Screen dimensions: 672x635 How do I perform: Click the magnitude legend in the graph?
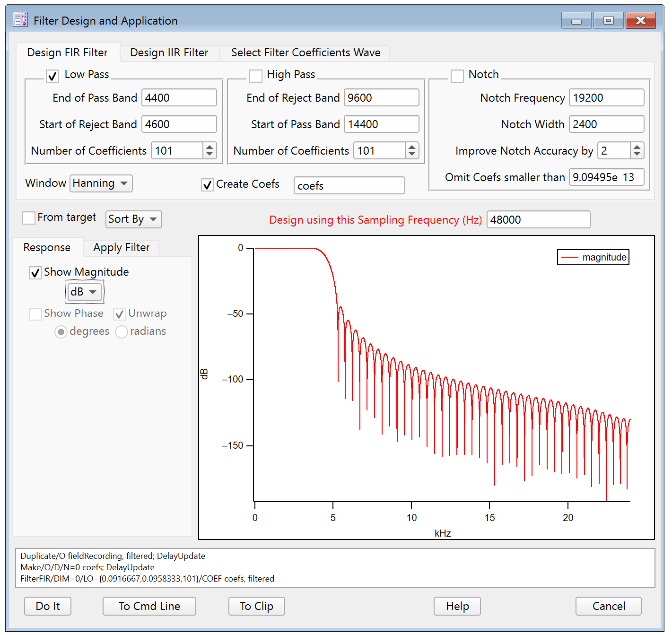click(x=593, y=257)
